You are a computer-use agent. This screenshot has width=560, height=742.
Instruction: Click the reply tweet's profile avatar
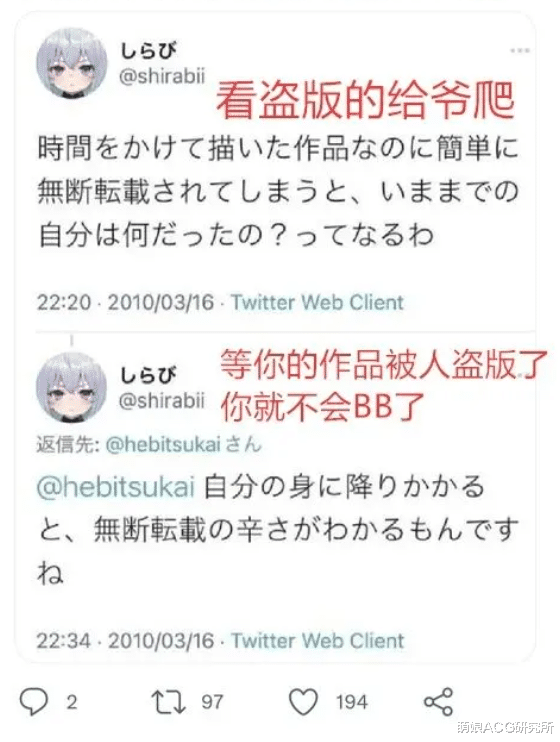71,387
